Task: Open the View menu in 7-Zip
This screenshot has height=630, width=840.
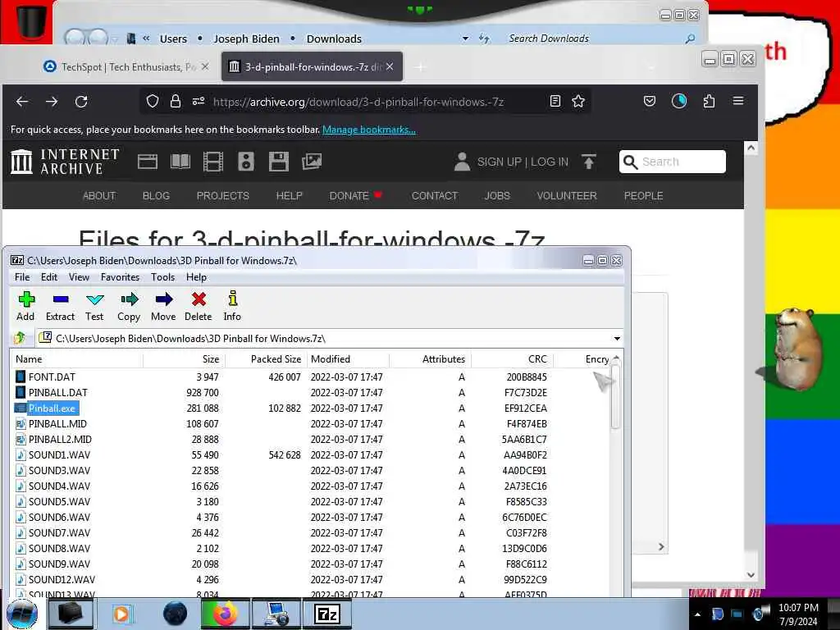Action: click(79, 277)
